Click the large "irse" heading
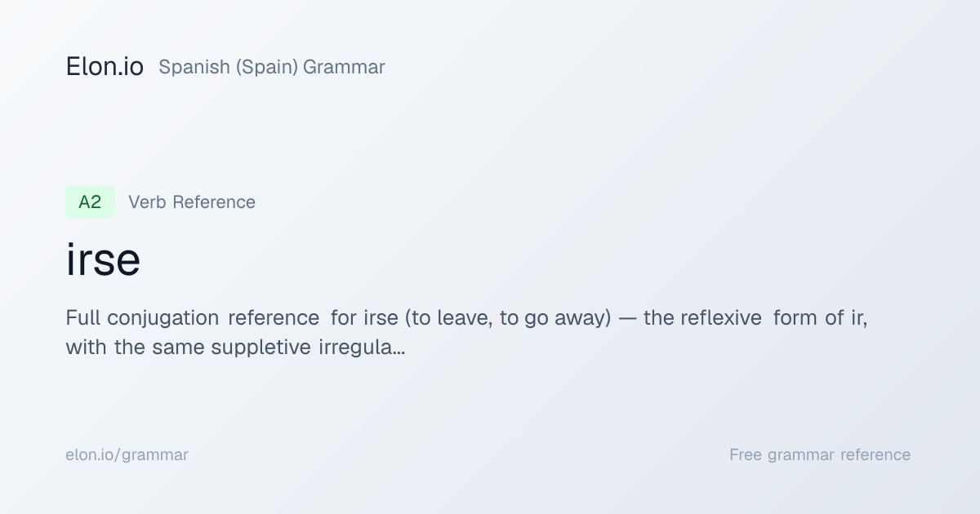 103,260
